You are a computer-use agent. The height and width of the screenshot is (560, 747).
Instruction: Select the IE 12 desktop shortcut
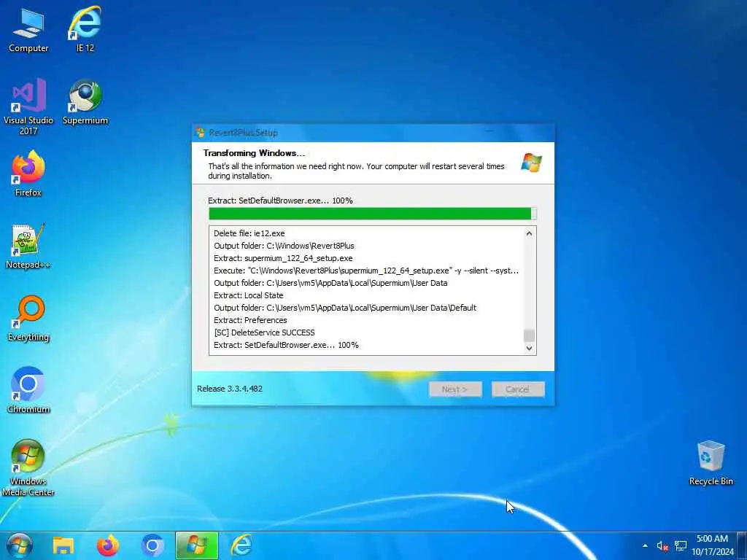85,31
